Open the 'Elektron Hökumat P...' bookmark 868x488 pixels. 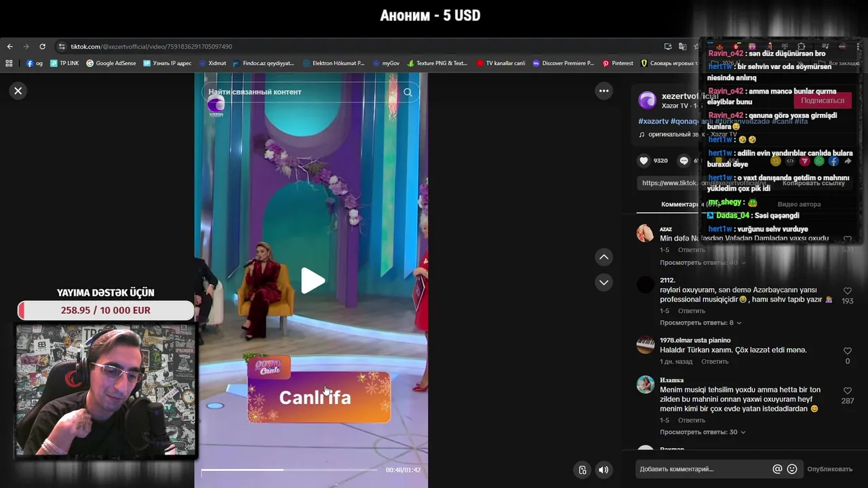334,63
